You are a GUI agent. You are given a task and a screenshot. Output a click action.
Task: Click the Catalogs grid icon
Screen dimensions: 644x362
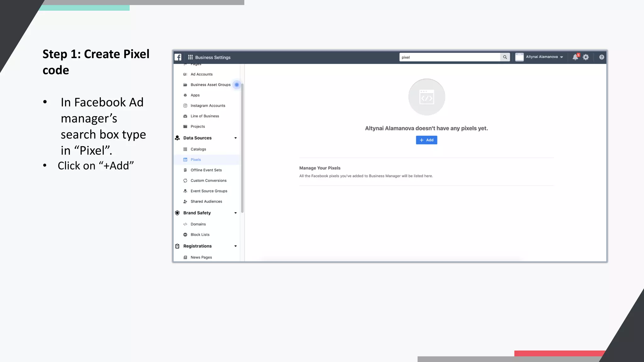185,149
